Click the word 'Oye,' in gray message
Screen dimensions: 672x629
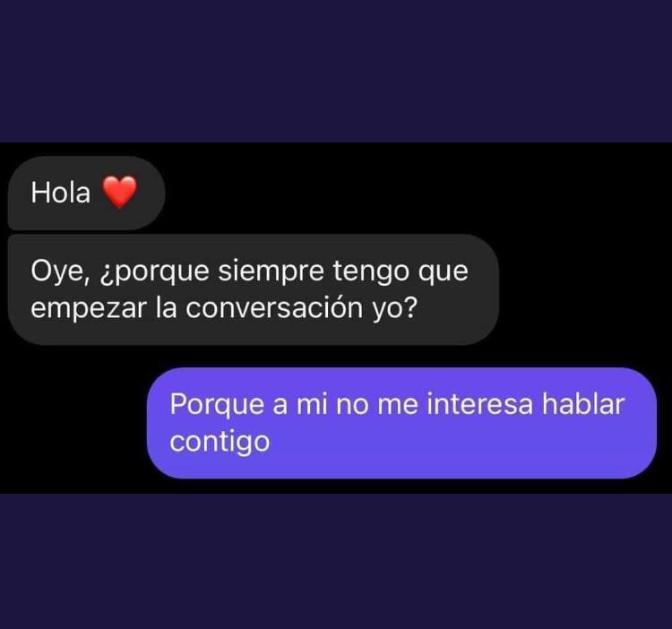pyautogui.click(x=60, y=271)
